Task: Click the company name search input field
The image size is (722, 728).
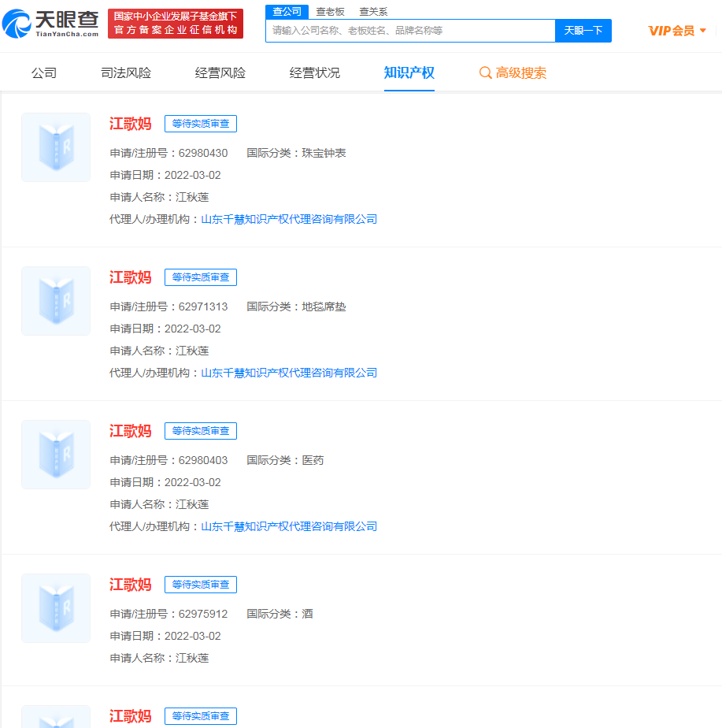Action: 410,31
